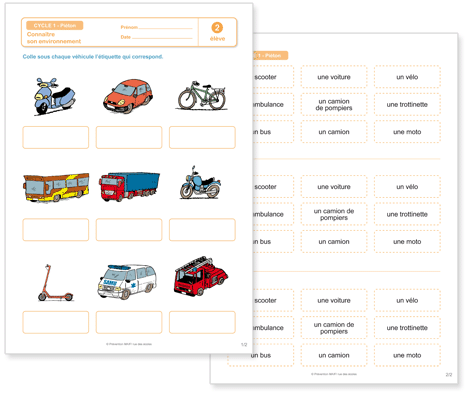Click the red fire truck illustration
The height and width of the screenshot is (398, 465).
tap(201, 276)
